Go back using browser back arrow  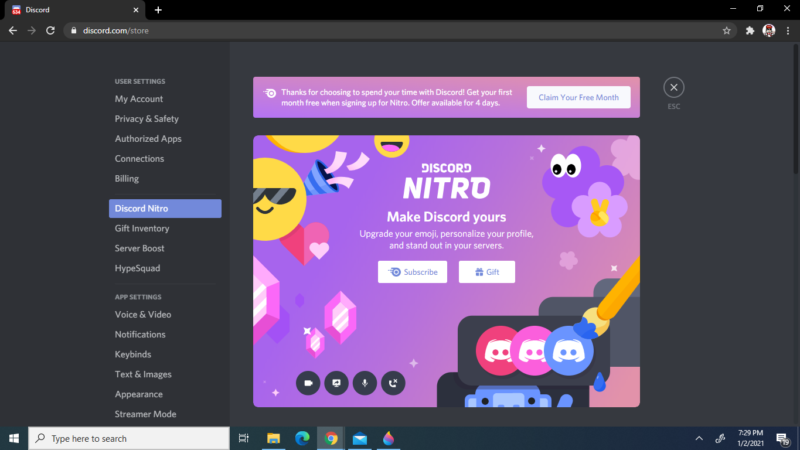coord(13,31)
